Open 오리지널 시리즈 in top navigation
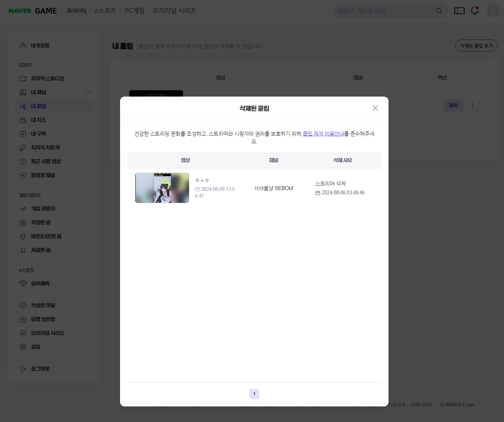Image resolution: width=504 pixels, height=422 pixels. click(174, 11)
